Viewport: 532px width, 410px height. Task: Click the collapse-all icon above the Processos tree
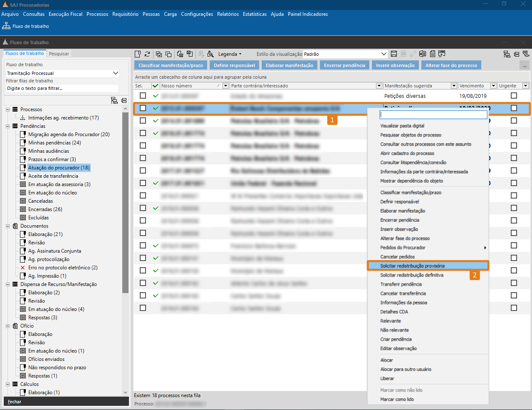click(124, 100)
